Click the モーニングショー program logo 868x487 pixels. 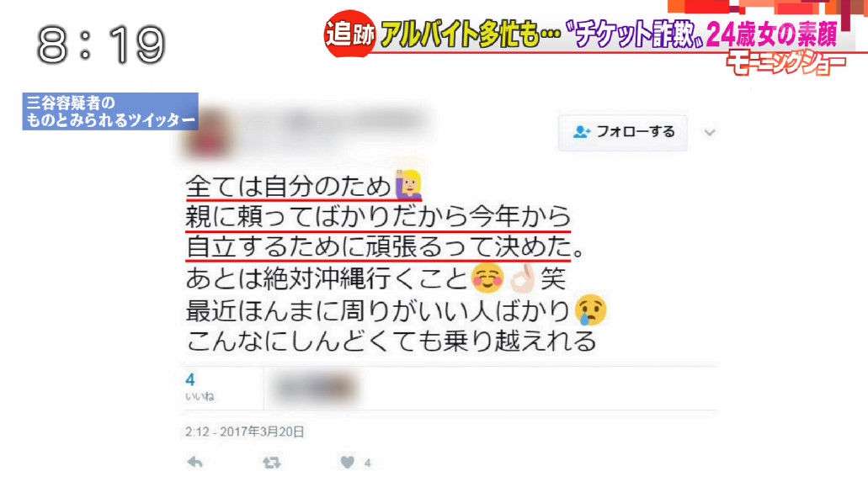click(786, 64)
